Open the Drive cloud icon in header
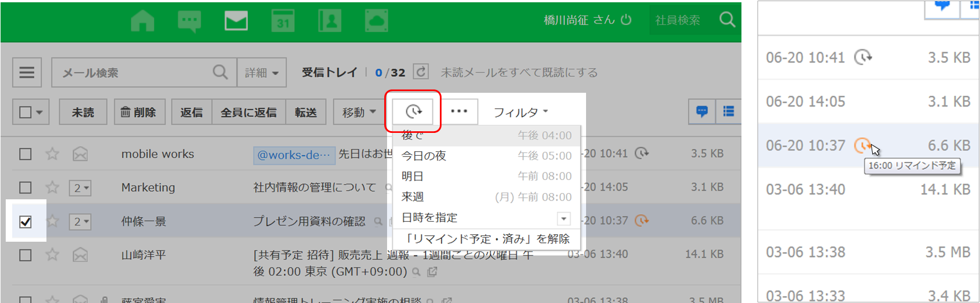Screen dimensions: 980x303 point(376,21)
